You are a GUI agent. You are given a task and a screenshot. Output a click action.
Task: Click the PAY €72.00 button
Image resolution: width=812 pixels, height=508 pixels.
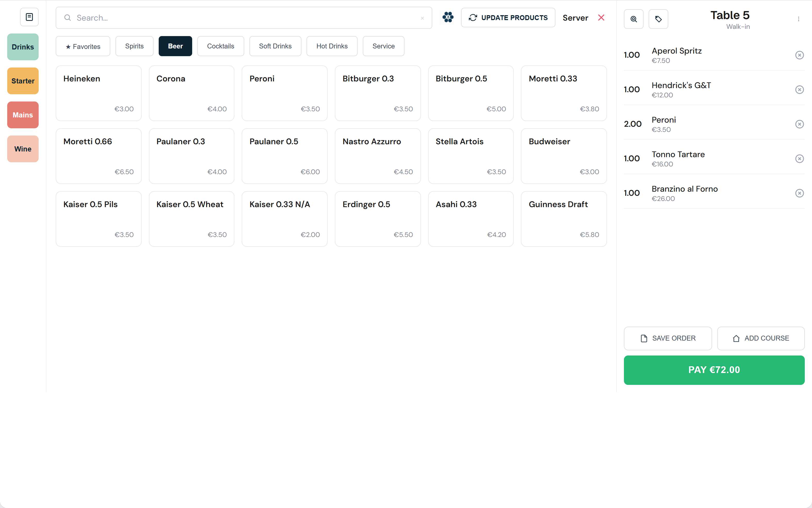point(714,370)
